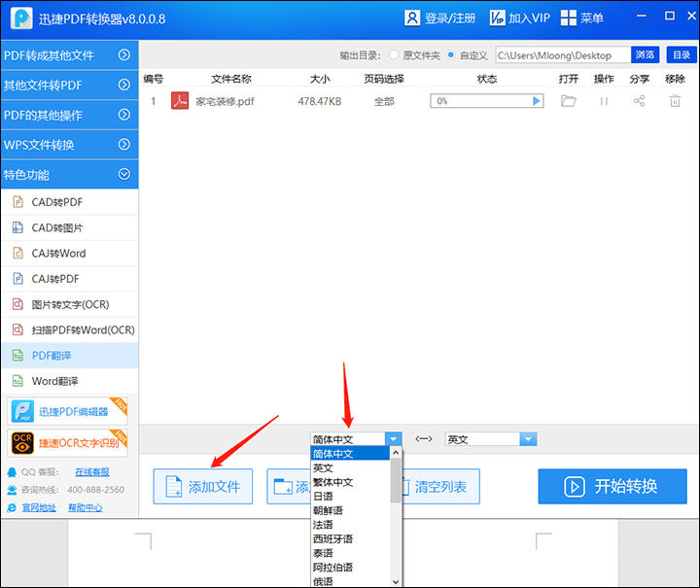Click language list scroll up arrow
The height and width of the screenshot is (588, 700).
pyautogui.click(x=396, y=452)
